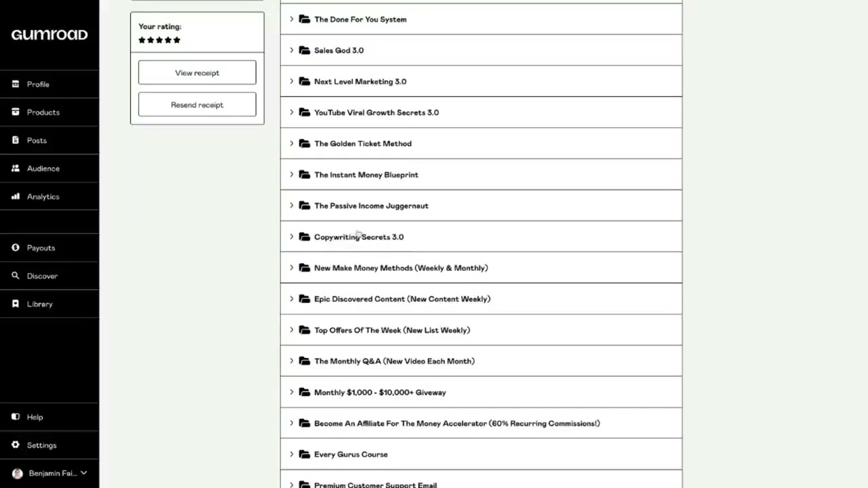
Task: Click the Payouts dollar icon
Action: tap(16, 247)
